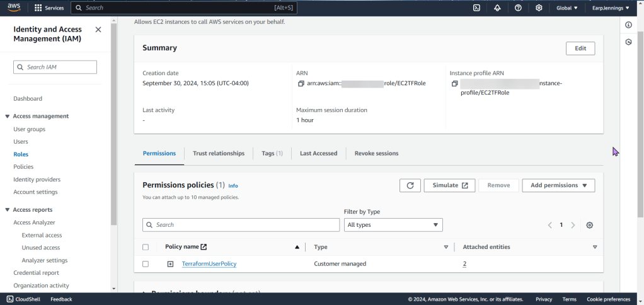Viewport: 644px width, 305px height.
Task: Open console settings gear in top bar
Action: tap(539, 8)
